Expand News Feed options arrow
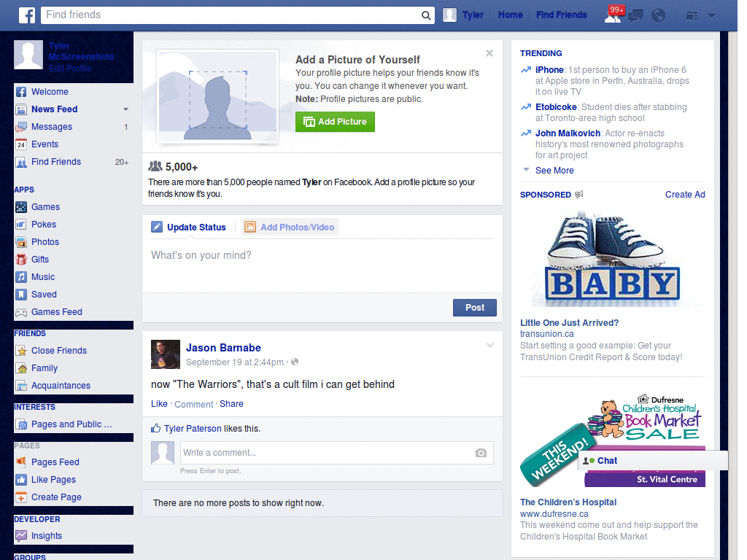The width and height of the screenshot is (747, 560). [x=125, y=109]
